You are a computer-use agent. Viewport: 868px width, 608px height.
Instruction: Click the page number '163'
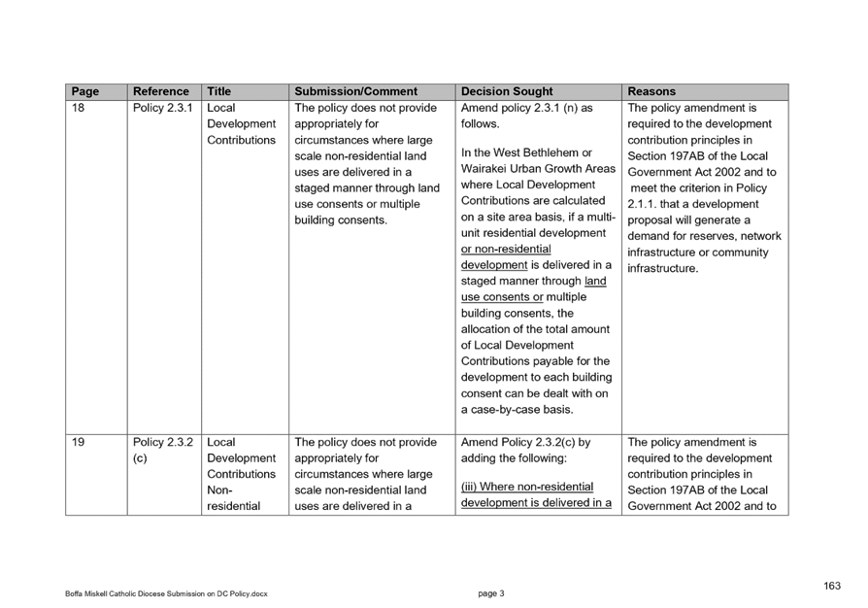[831, 586]
